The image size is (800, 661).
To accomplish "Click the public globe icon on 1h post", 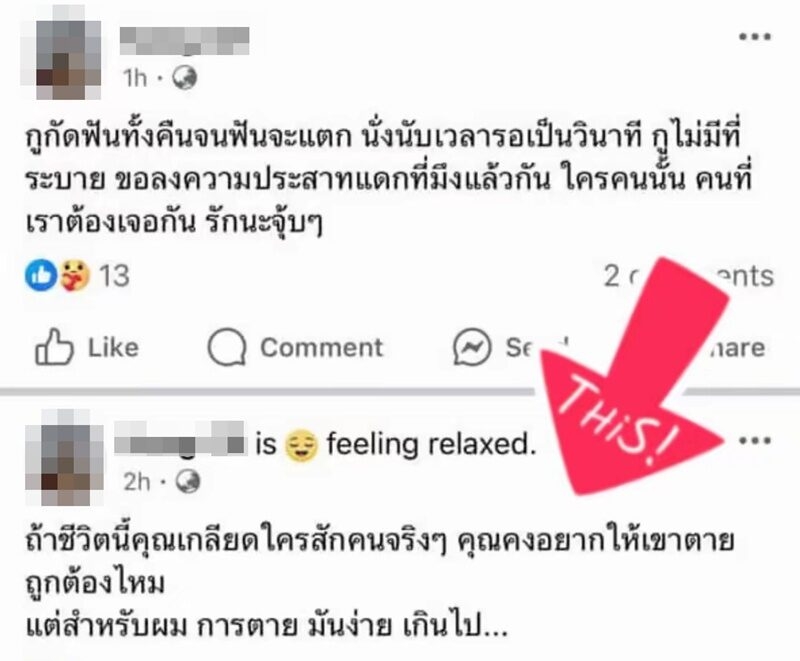I will tap(184, 78).
